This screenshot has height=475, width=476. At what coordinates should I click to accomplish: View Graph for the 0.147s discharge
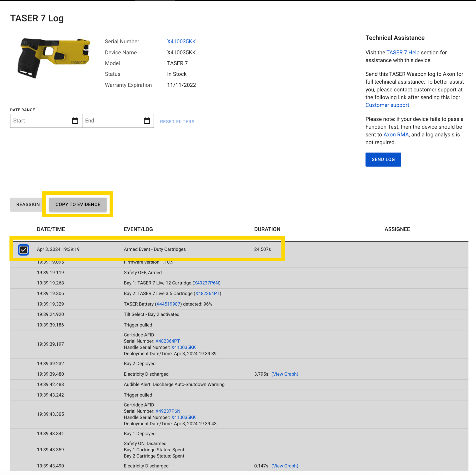[x=285, y=466]
